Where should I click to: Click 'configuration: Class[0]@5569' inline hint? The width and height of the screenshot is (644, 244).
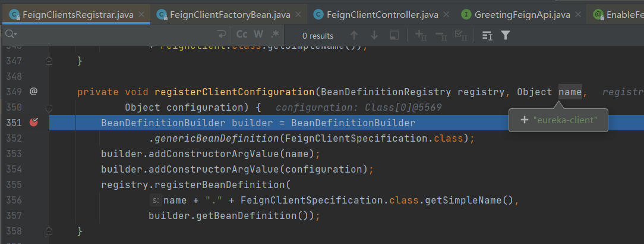pos(359,108)
